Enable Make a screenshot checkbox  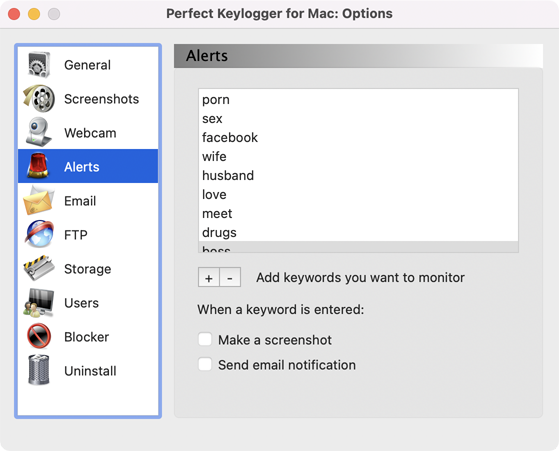205,339
